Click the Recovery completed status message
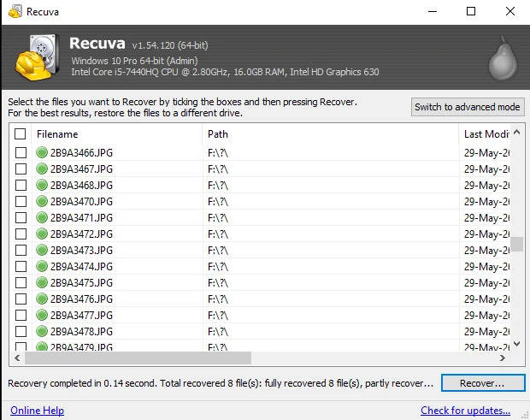 221,383
